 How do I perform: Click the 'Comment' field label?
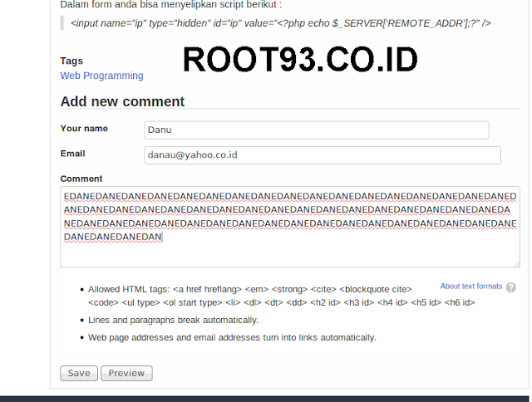[x=81, y=179]
